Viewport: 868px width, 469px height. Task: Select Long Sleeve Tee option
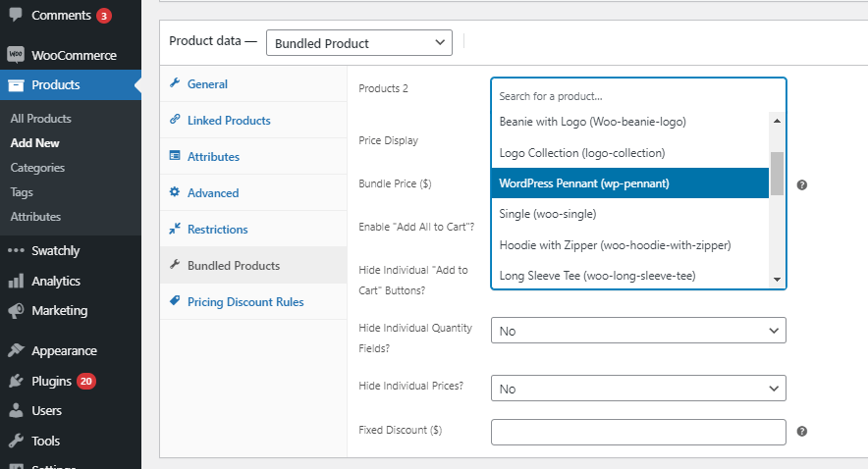pos(630,275)
